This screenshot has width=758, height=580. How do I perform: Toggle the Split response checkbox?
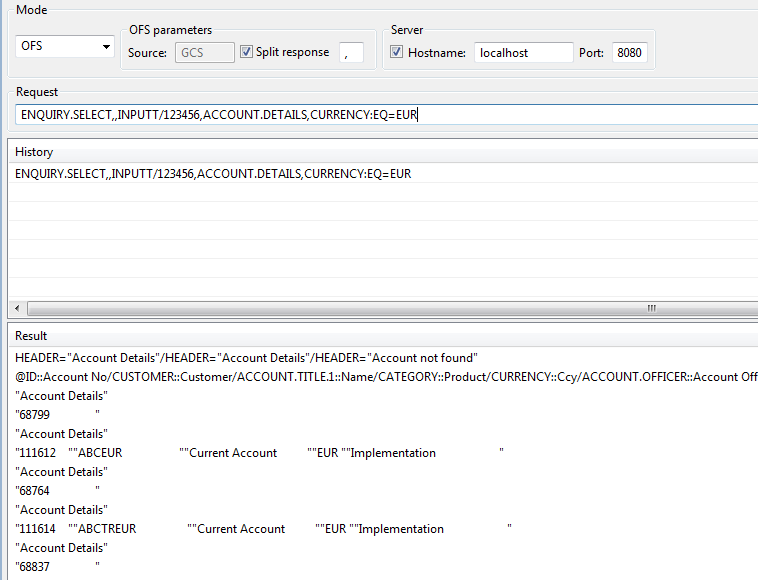click(247, 52)
